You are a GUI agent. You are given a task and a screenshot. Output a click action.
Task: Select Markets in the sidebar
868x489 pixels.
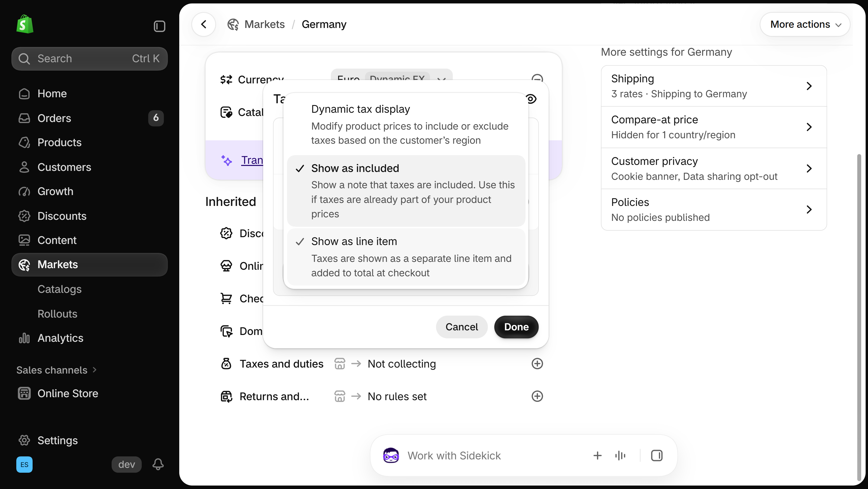pyautogui.click(x=89, y=265)
